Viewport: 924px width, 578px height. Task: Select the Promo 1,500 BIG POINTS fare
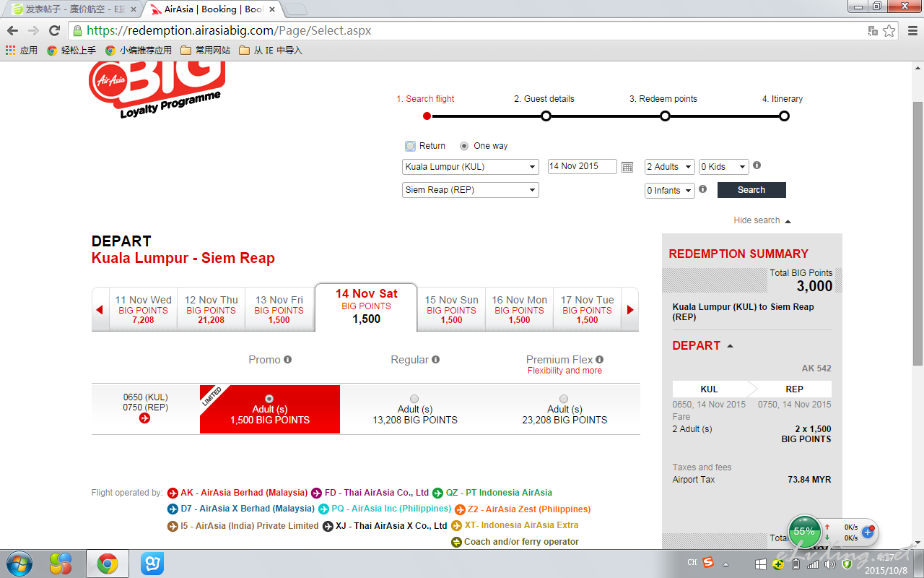click(269, 399)
